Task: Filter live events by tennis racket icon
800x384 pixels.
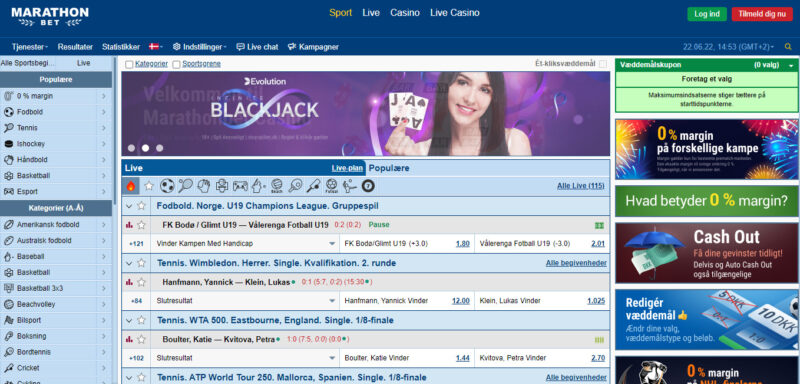Action: pyautogui.click(x=185, y=186)
